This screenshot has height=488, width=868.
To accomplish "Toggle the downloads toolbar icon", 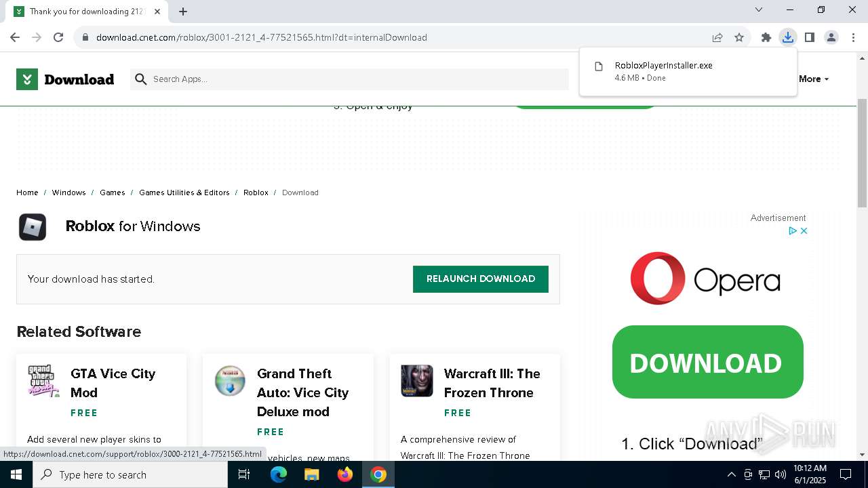I will (788, 37).
